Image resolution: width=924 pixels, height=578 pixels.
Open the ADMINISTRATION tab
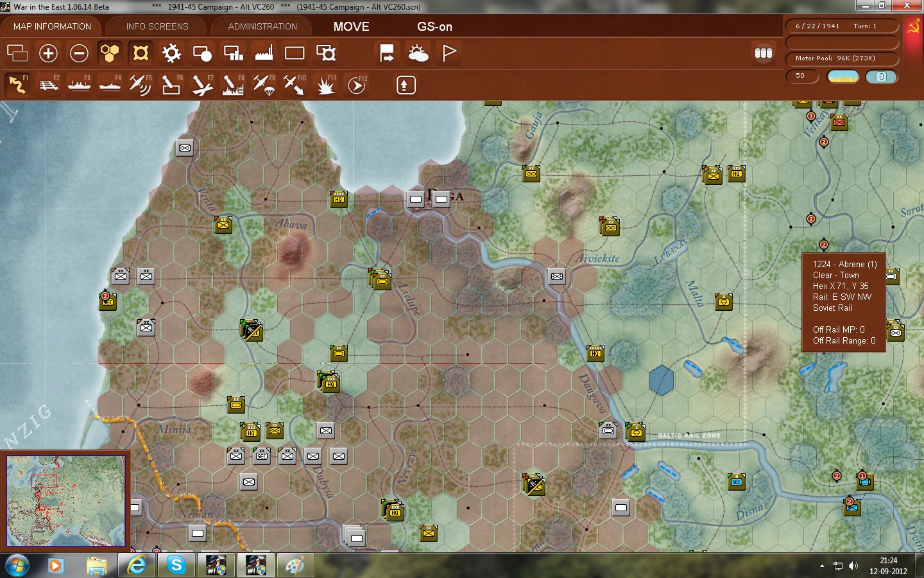point(262,26)
